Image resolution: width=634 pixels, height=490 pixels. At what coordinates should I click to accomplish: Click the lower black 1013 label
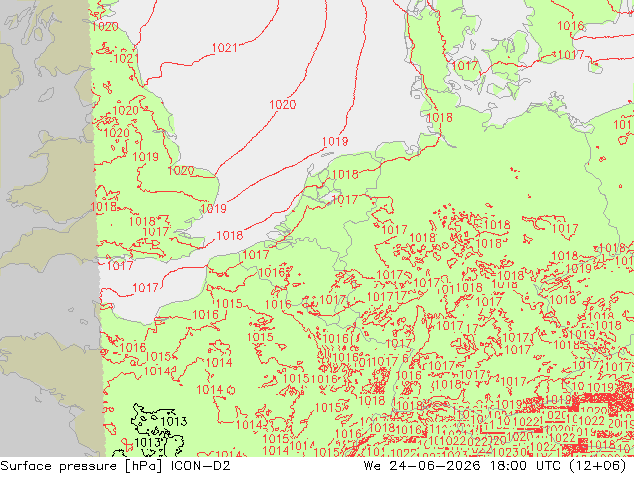[147, 442]
